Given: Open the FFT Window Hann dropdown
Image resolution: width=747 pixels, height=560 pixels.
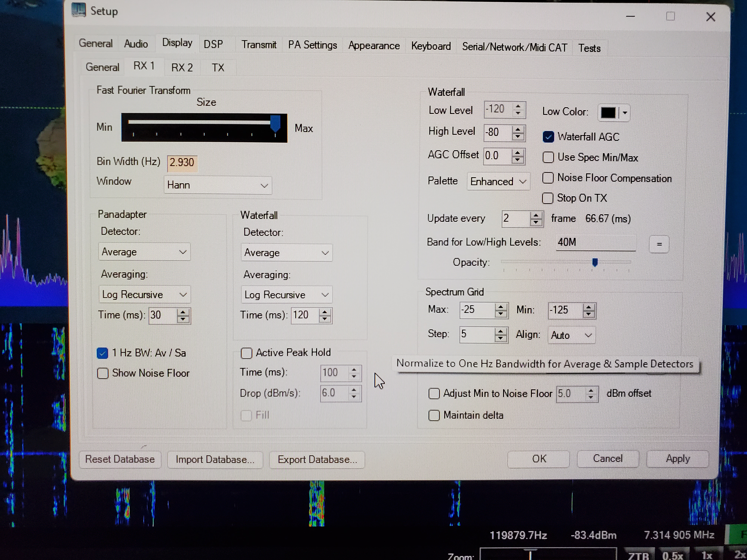Looking at the screenshot, I should [x=218, y=185].
